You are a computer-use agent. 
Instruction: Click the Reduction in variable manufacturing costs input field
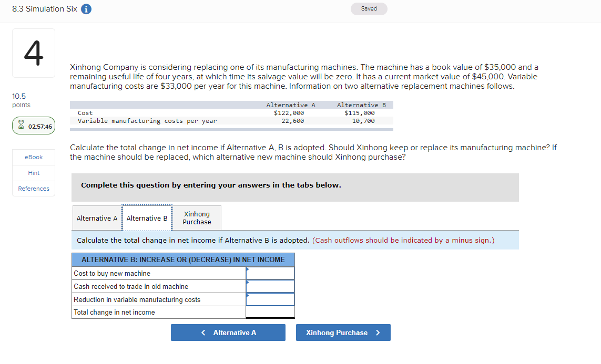270,299
